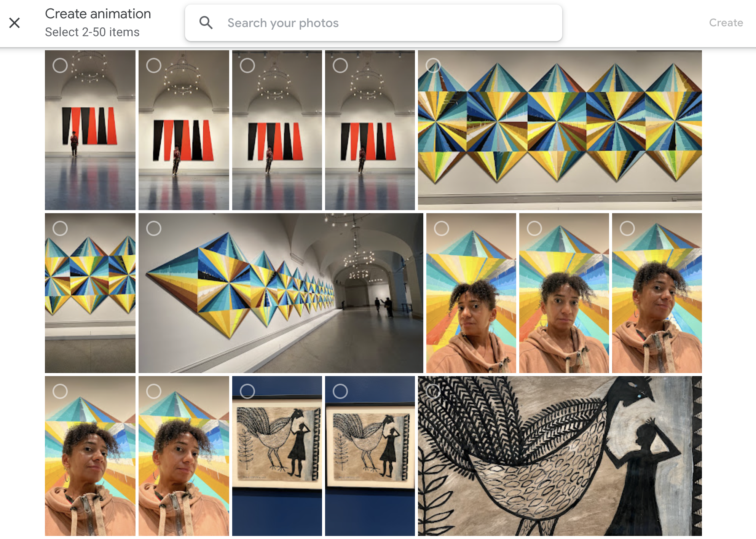
Task: Check the fourth red-and-black artwork photo
Action: (341, 65)
